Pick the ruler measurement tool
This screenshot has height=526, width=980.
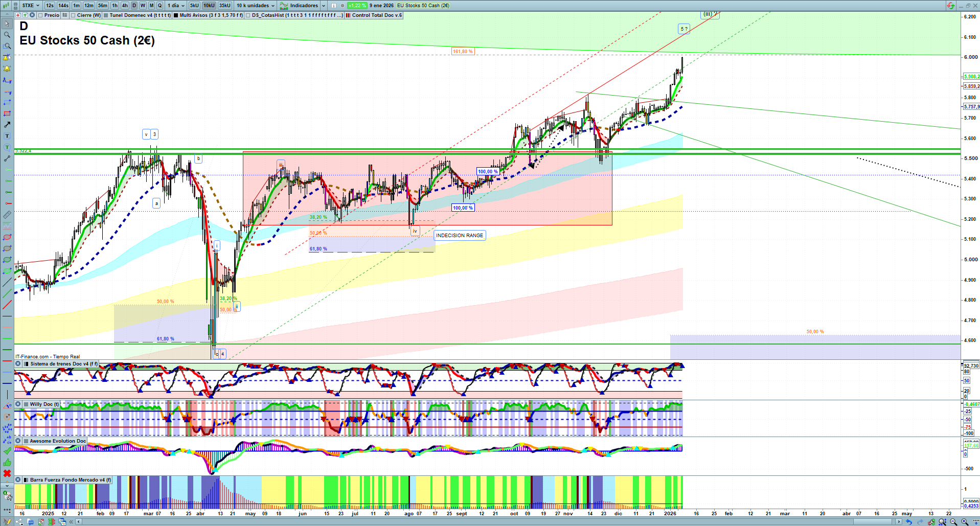pyautogui.click(x=7, y=215)
